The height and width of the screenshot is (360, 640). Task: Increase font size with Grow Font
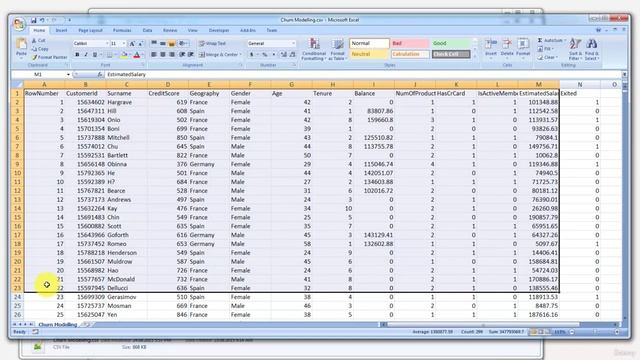(132, 44)
